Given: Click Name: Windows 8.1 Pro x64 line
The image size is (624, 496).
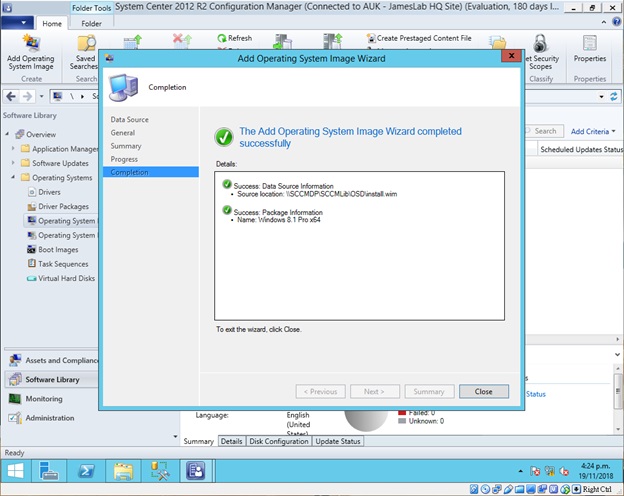Looking at the screenshot, I should tap(279, 220).
